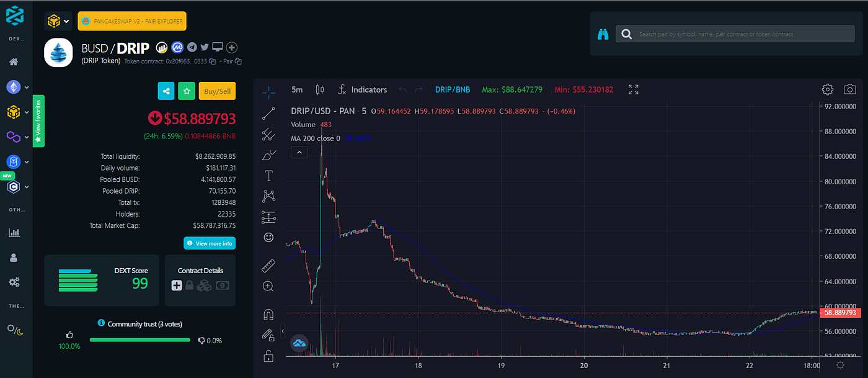
Task: Click the green community trust progress bar
Action: [x=140, y=340]
